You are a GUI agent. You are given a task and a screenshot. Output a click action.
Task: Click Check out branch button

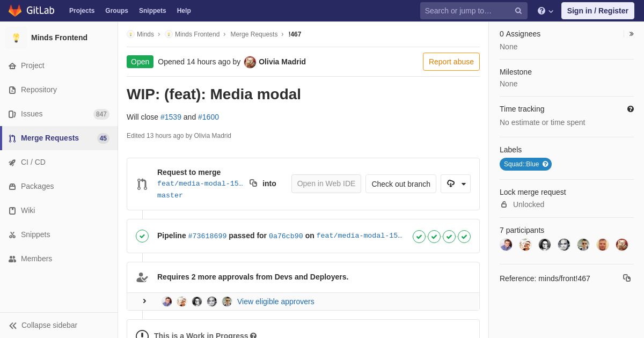[401, 183]
